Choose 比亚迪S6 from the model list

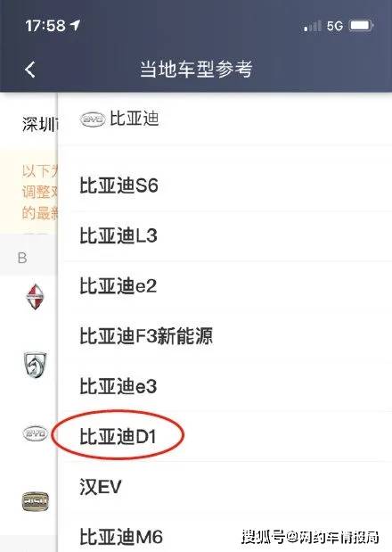[225, 185]
